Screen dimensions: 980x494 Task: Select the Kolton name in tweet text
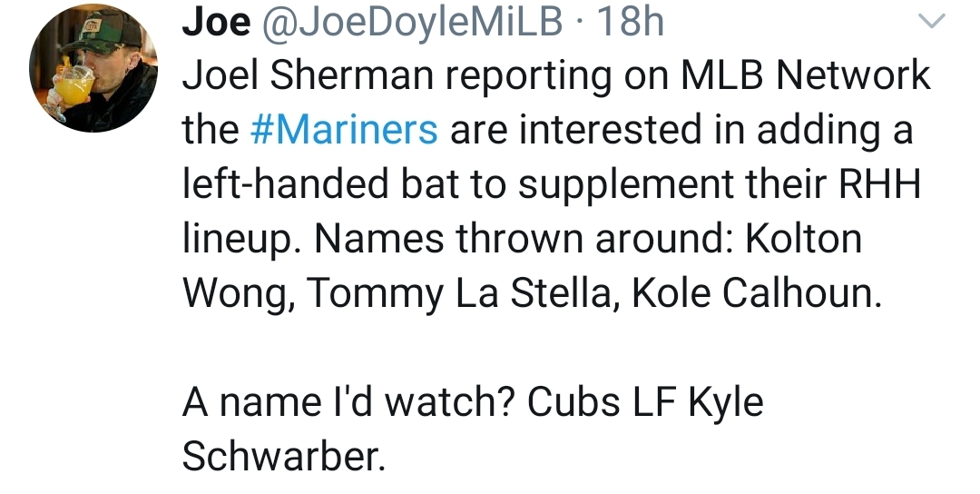802,240
